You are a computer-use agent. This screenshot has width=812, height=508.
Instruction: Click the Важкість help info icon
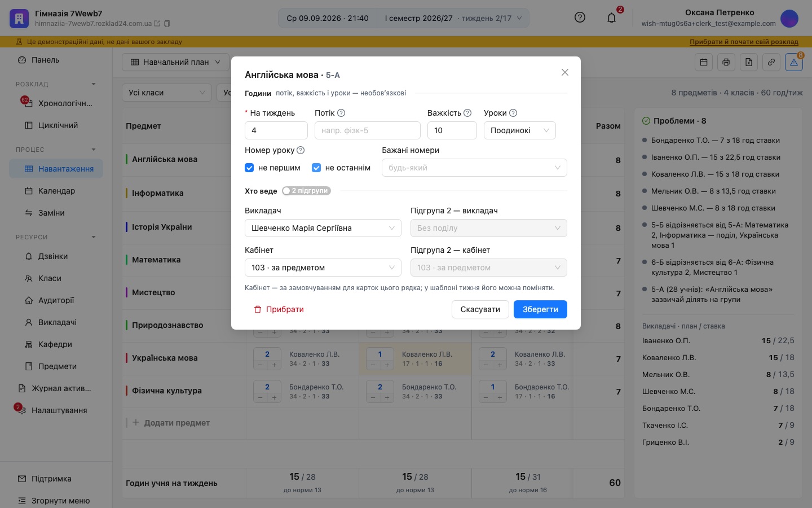[467, 113]
